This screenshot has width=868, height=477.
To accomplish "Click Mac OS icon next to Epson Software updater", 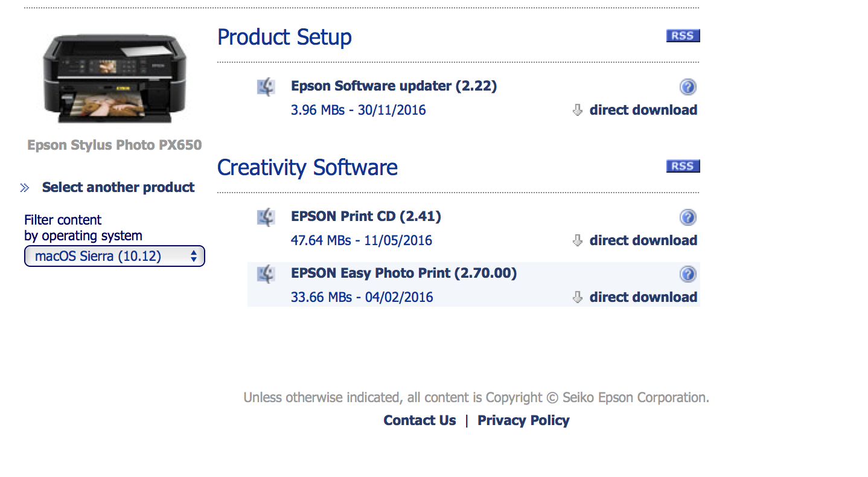I will pyautogui.click(x=266, y=87).
